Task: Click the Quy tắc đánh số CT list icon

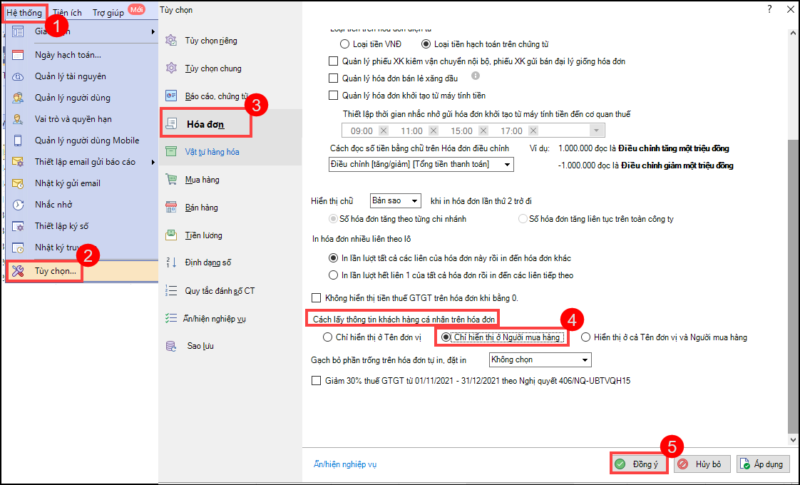Action: click(x=171, y=291)
